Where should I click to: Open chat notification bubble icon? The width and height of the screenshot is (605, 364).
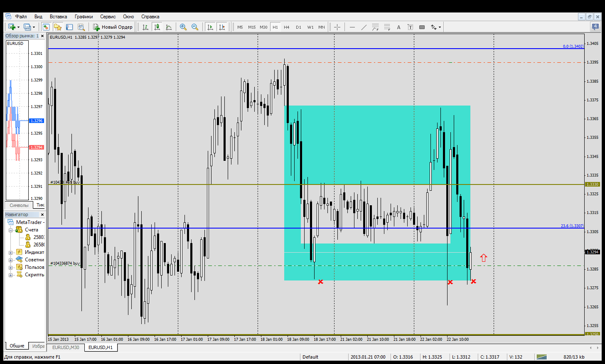[x=595, y=27]
